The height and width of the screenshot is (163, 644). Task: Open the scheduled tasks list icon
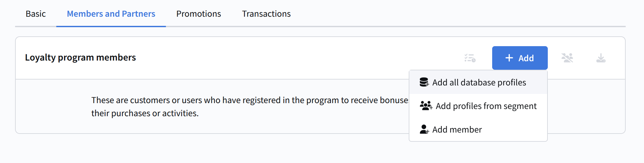[x=470, y=58]
